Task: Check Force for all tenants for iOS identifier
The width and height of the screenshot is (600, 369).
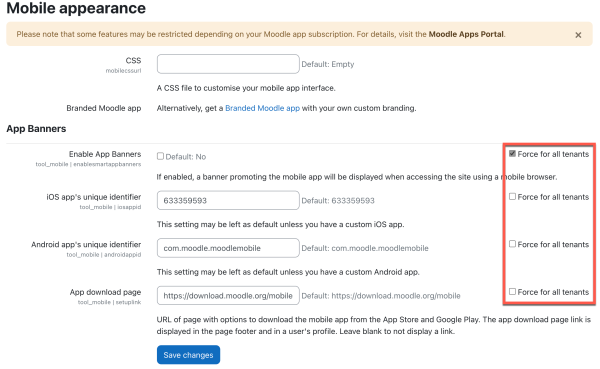Action: point(512,196)
